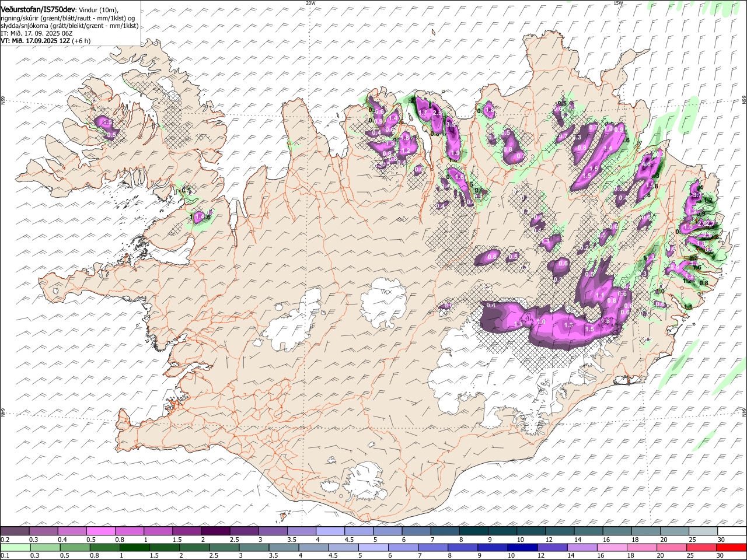The width and height of the screenshot is (747, 560).
Task: Pick the top-row legend swatch starting at 10
Action: (532, 531)
